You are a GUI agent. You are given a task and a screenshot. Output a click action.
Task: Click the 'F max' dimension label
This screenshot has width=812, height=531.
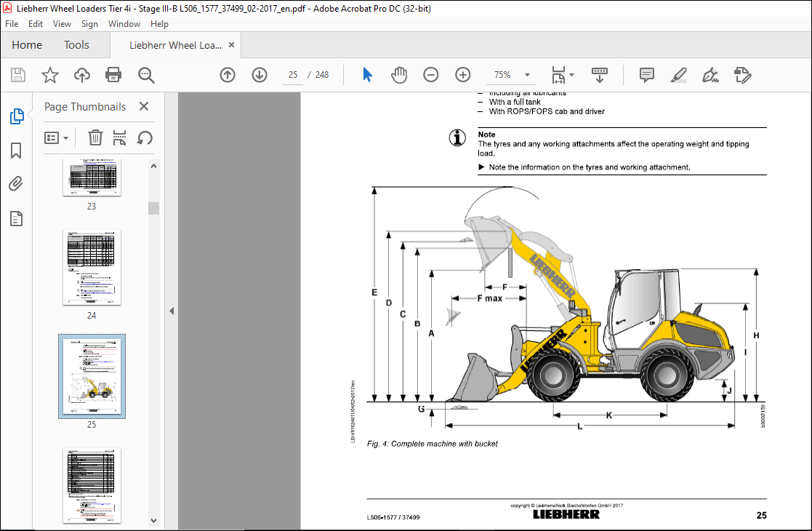click(x=490, y=298)
